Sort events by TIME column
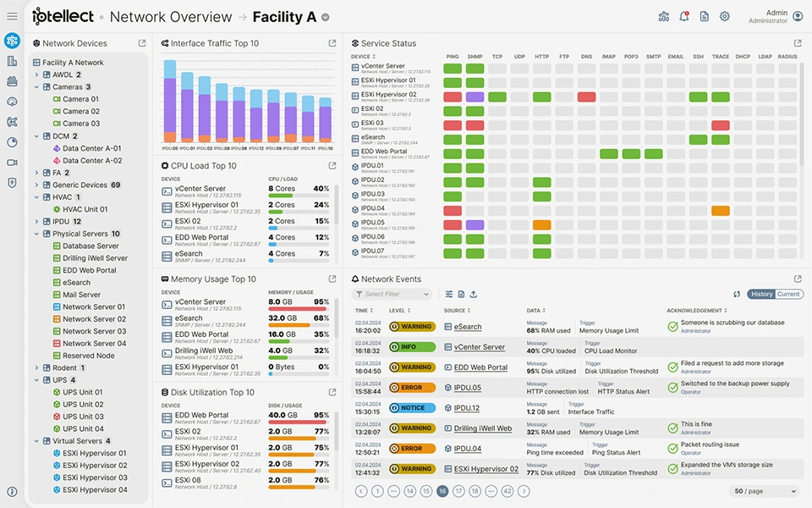This screenshot has width=812, height=508. coord(364,311)
